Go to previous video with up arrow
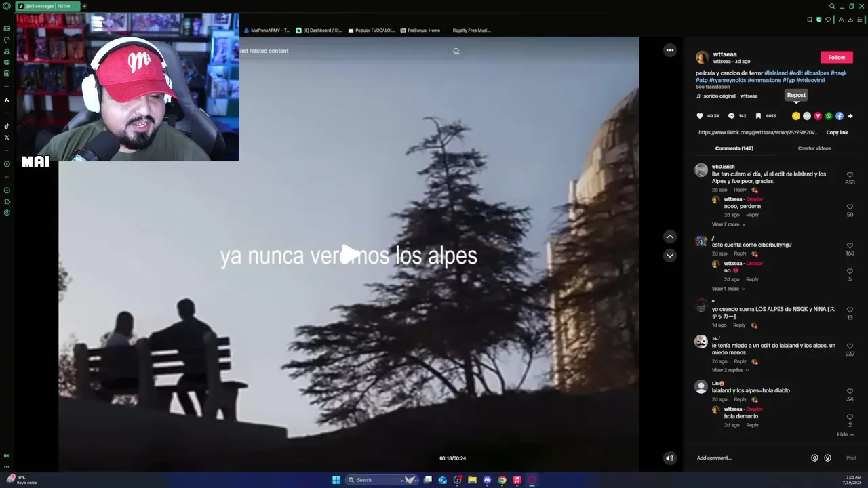Viewport: 868px width, 488px height. tap(669, 236)
